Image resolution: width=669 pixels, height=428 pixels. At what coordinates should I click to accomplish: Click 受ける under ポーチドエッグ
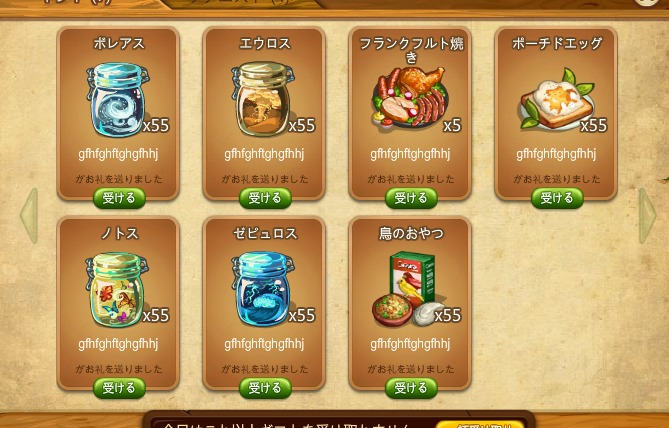click(557, 198)
